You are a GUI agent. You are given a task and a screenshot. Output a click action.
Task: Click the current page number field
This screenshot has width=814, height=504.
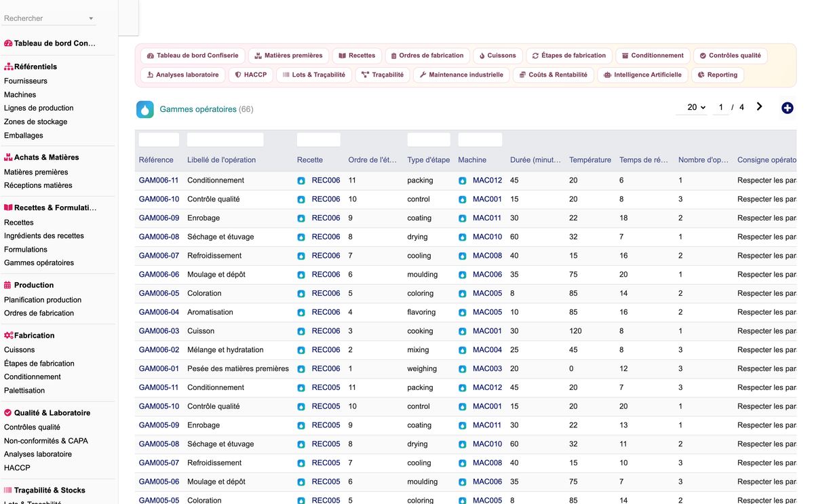[x=720, y=107]
